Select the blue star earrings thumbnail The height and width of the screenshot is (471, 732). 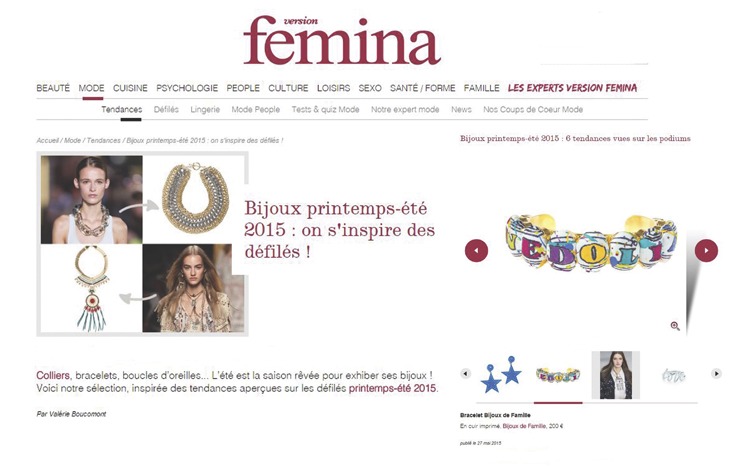coord(501,375)
